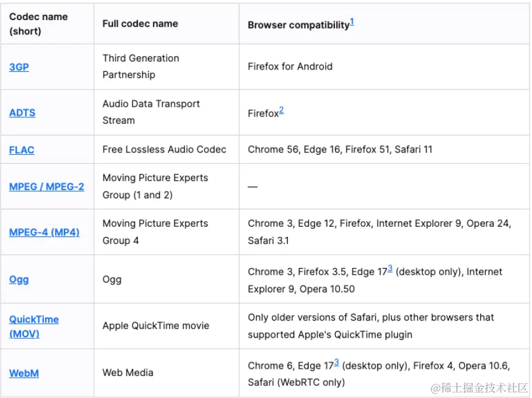
Task: Click footnote 1 beside Browser compatibility header
Action: (x=352, y=23)
